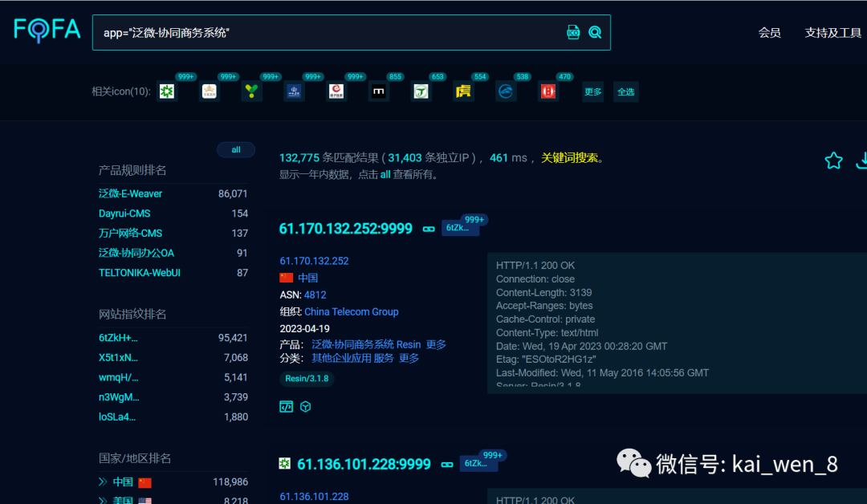Screen dimensions: 867x504
Task: Click all link to view all data
Action: click(x=385, y=175)
